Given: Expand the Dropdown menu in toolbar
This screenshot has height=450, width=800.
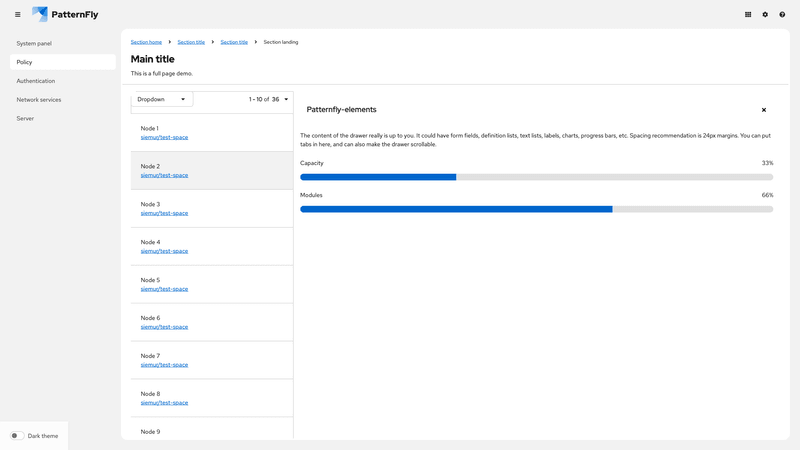Looking at the screenshot, I should (162, 99).
